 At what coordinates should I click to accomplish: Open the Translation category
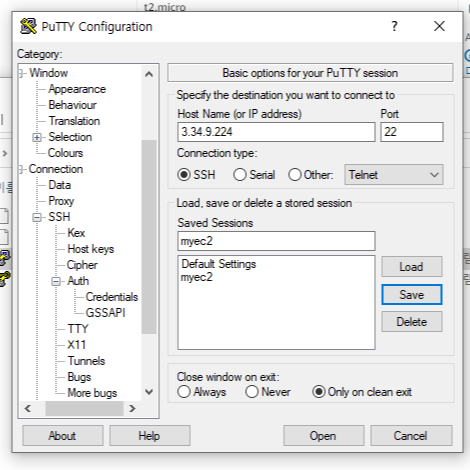(x=74, y=121)
